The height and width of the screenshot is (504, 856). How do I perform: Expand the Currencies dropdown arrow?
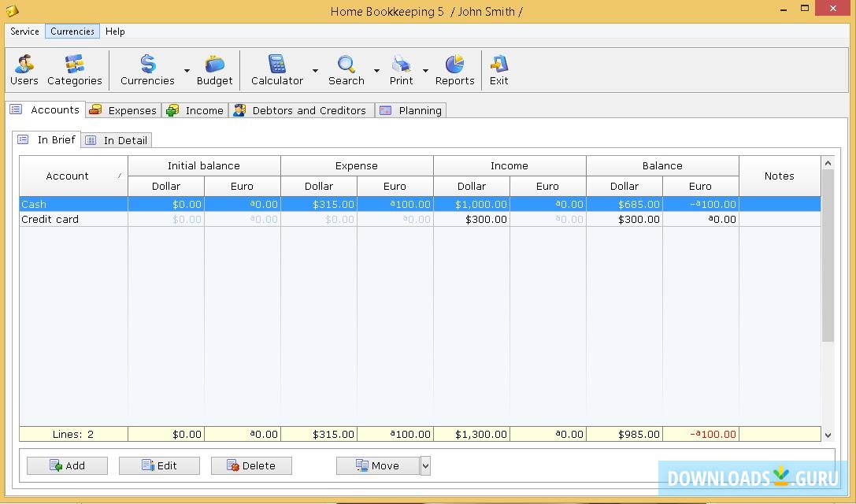[187, 71]
